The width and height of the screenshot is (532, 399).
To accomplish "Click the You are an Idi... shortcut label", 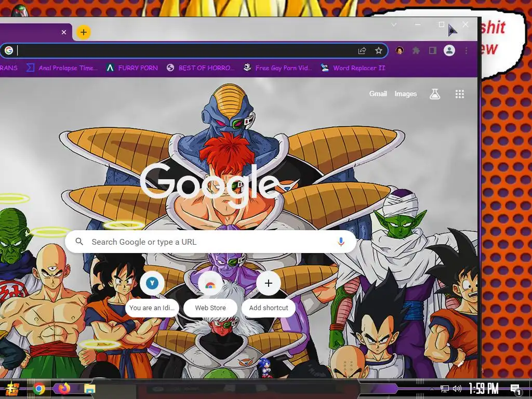I will [152, 308].
